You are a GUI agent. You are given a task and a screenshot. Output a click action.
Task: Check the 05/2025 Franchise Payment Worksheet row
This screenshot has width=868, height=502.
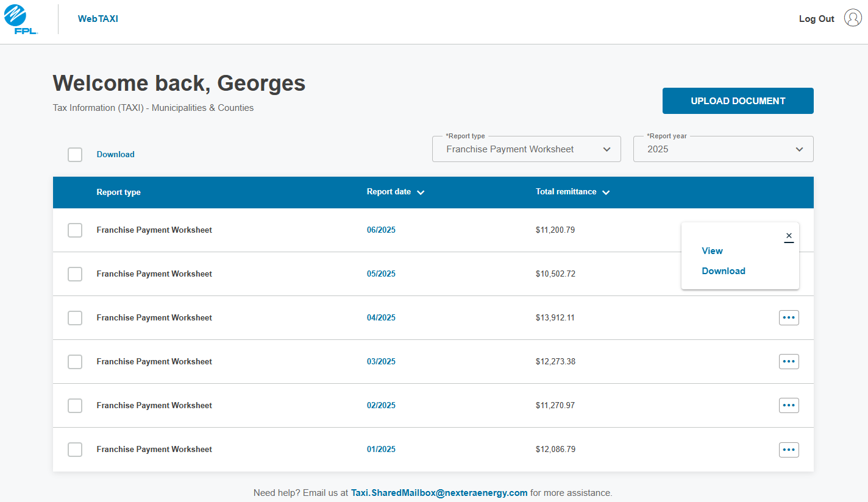74,274
